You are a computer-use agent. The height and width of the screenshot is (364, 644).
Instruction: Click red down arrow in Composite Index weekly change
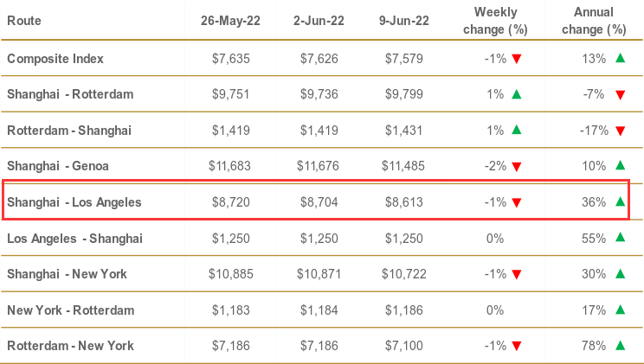(517, 59)
